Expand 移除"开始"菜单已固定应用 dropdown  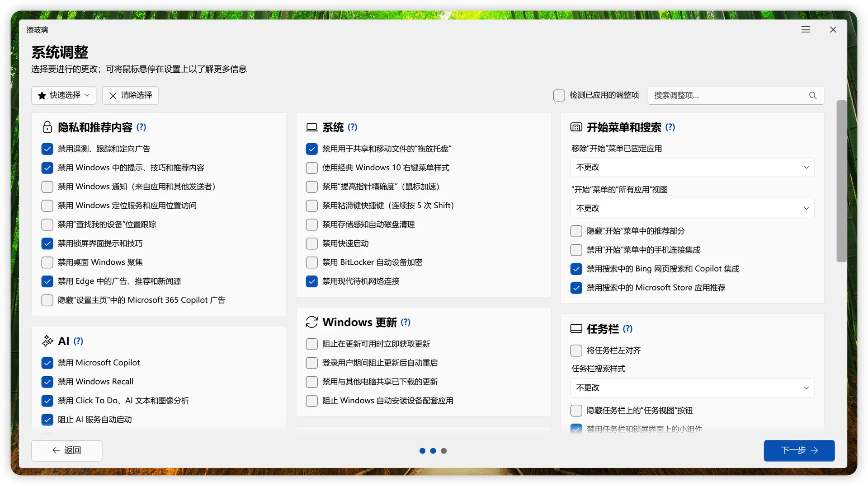[692, 167]
